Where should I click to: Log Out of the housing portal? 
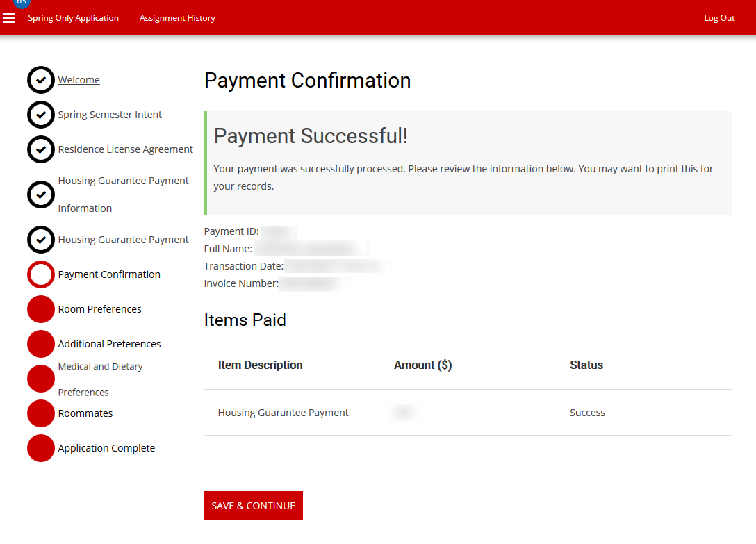click(719, 18)
